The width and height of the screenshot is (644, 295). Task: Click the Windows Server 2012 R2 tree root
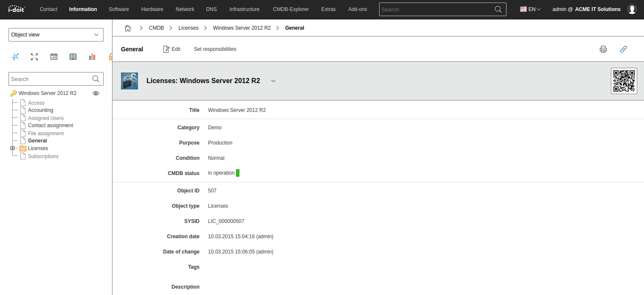[x=48, y=93]
